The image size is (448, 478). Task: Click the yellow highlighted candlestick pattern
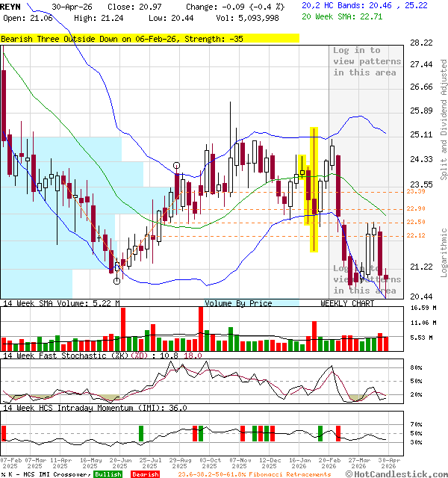point(314,189)
